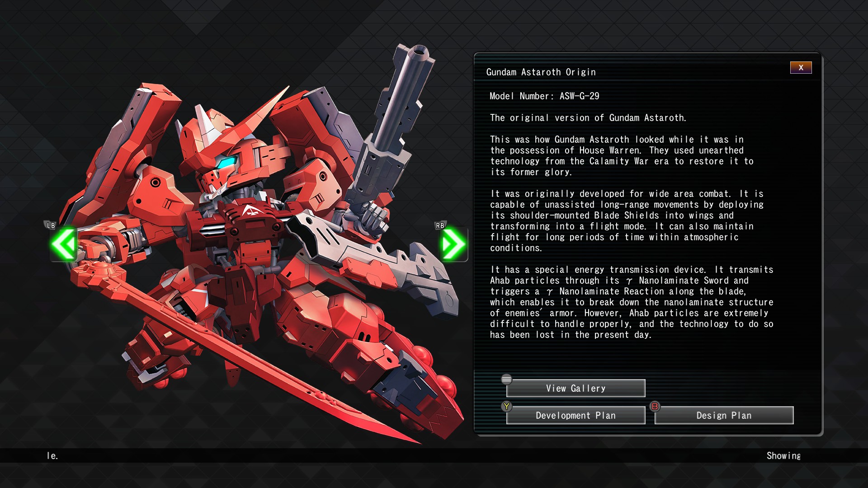Click the LB shoulder button badge
868x488 pixels.
coord(50,225)
